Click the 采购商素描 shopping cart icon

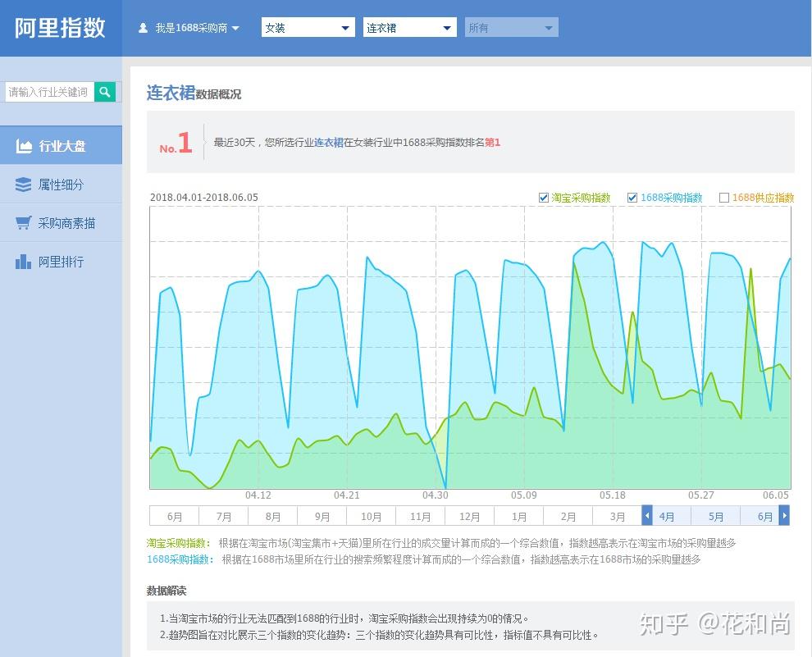click(23, 223)
